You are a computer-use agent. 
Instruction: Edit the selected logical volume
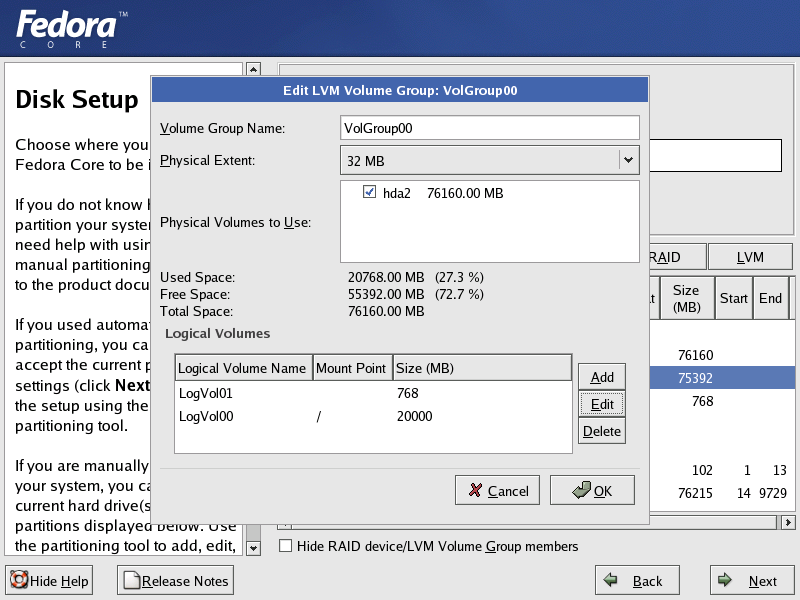click(x=602, y=404)
